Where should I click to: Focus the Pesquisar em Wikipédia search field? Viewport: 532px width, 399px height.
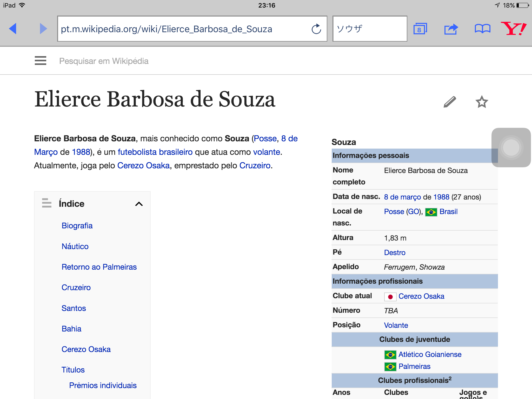(x=104, y=61)
